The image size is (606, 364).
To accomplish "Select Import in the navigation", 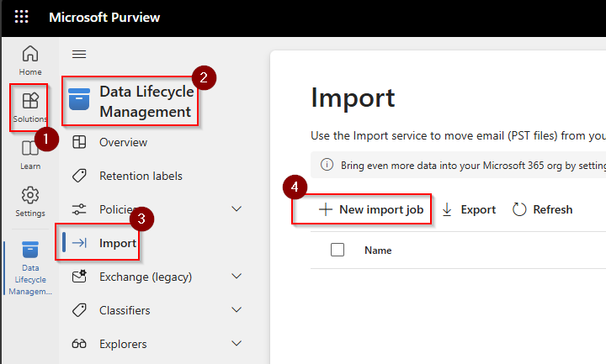I will (118, 243).
